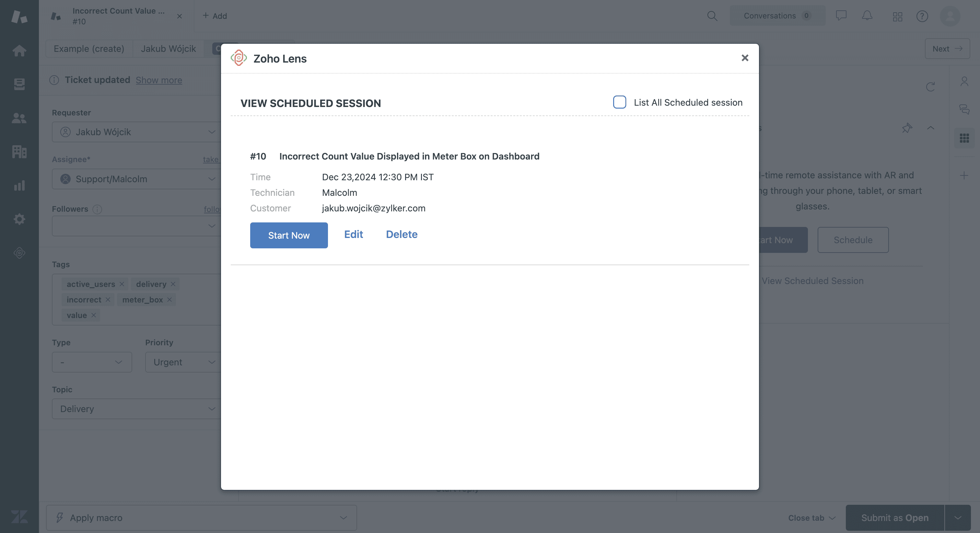
Task: Open the Reporting bar chart icon
Action: pyautogui.click(x=19, y=185)
